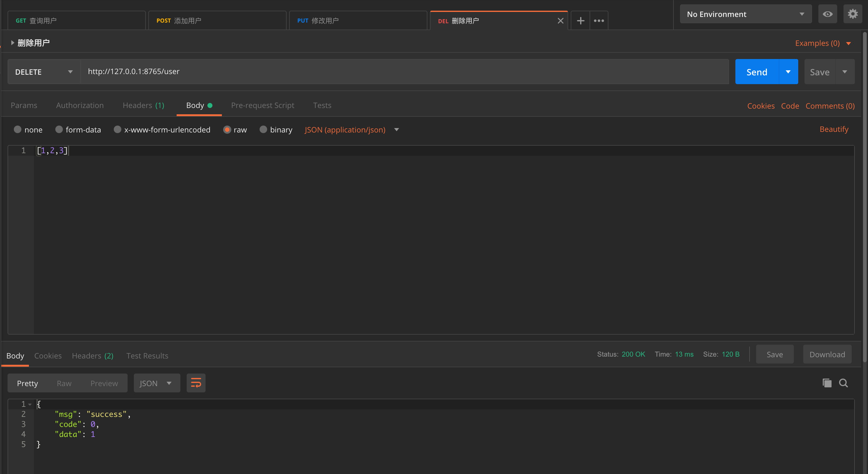Click the Send button to submit request
The width and height of the screenshot is (868, 474).
coord(756,71)
